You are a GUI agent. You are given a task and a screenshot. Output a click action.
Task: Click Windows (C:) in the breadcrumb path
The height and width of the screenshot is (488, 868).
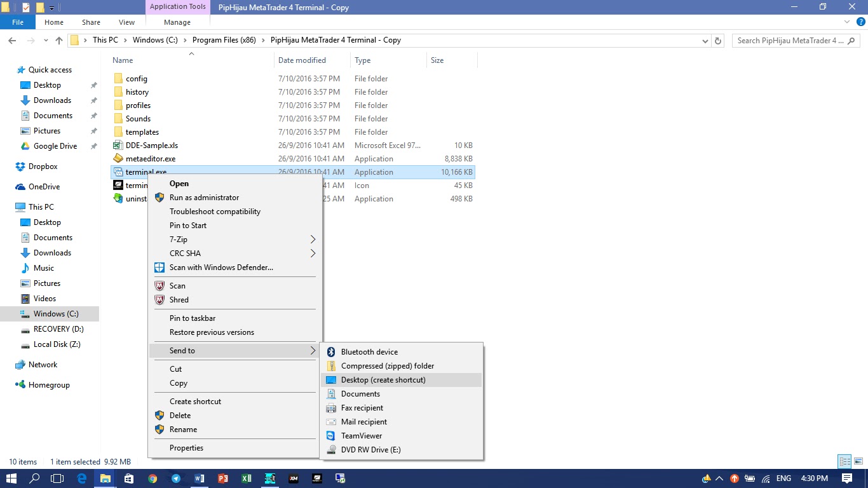click(x=155, y=40)
